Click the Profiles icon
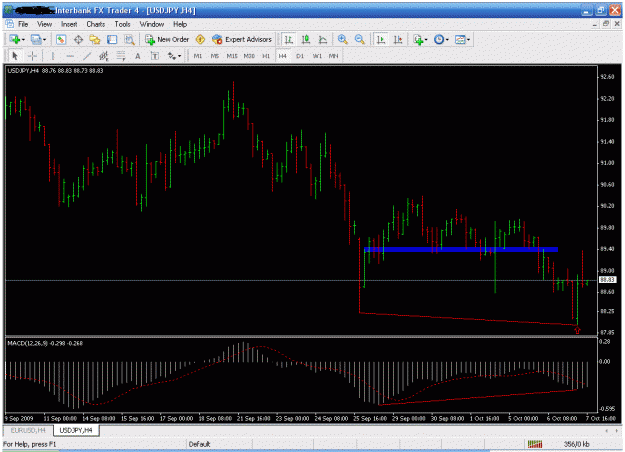This screenshot has width=625, height=452. (x=36, y=39)
